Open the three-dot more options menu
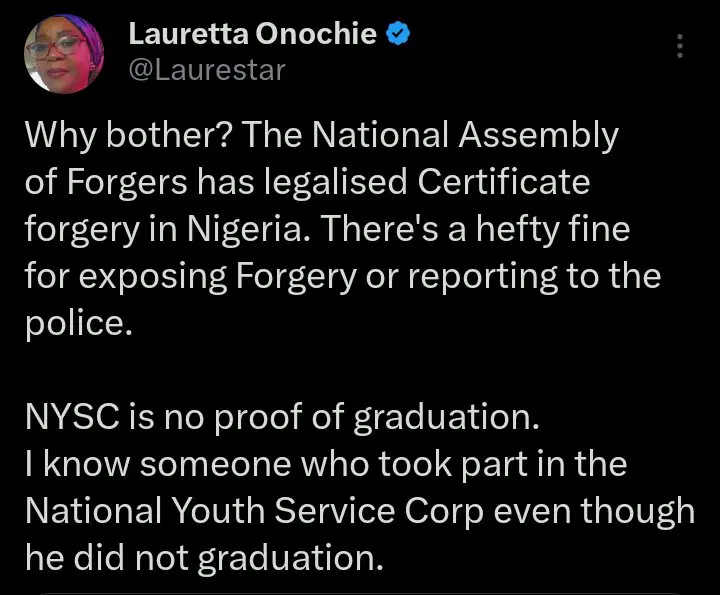Screen dimensions: 720x595 pos(681,47)
